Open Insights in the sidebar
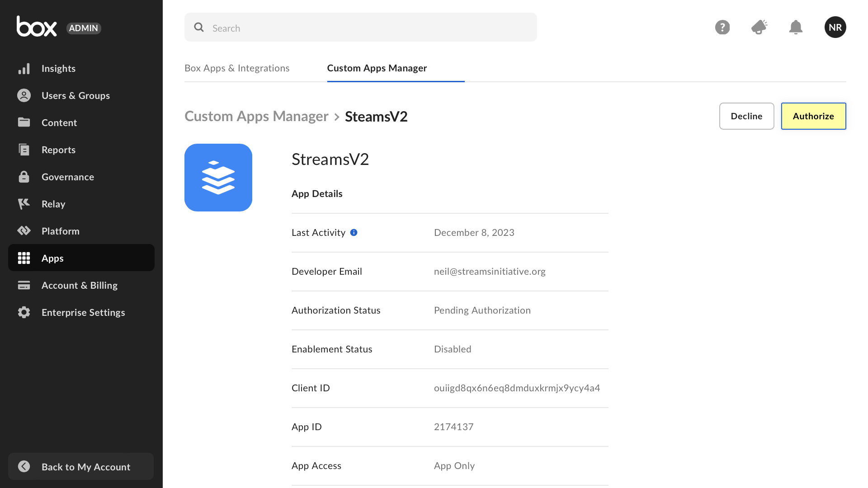 click(81, 68)
